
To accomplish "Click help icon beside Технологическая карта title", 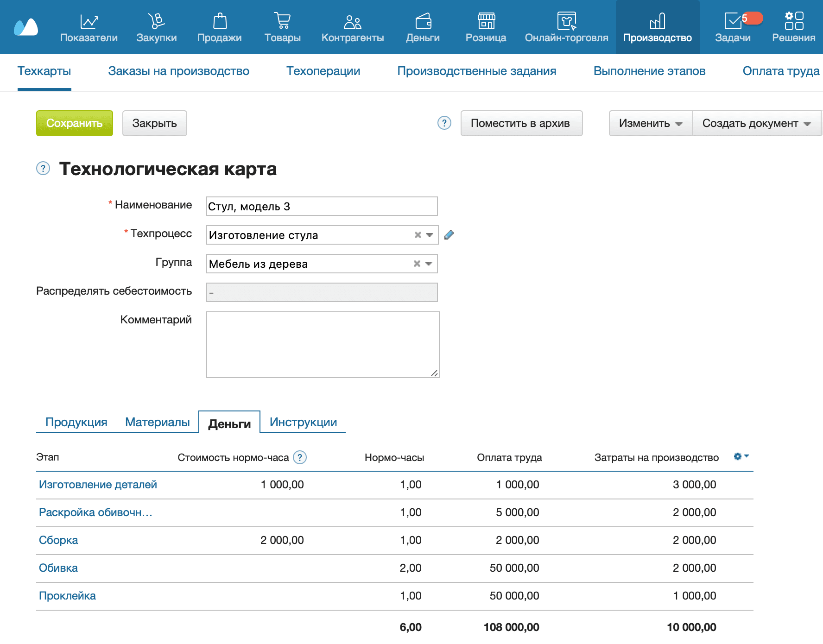I will point(43,169).
